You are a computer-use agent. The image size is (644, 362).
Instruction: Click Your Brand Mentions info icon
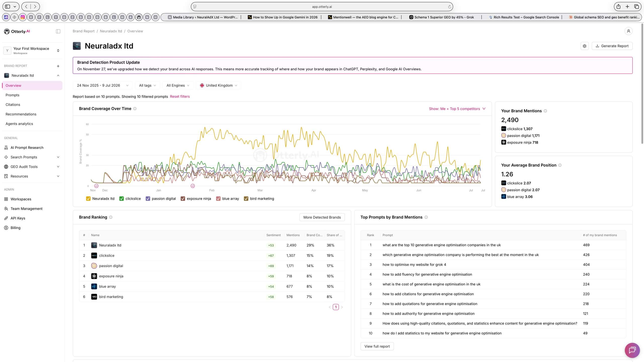[x=545, y=111]
